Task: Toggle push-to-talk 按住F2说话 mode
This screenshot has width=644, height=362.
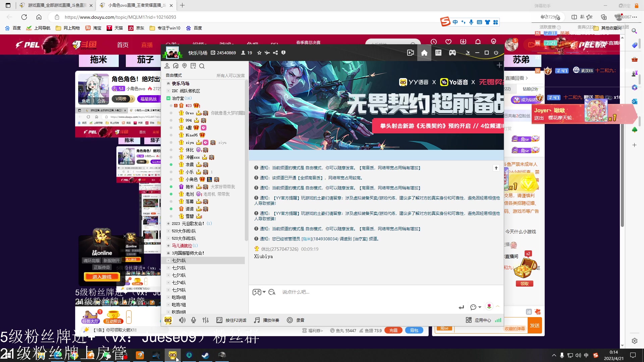Action: 231,320
